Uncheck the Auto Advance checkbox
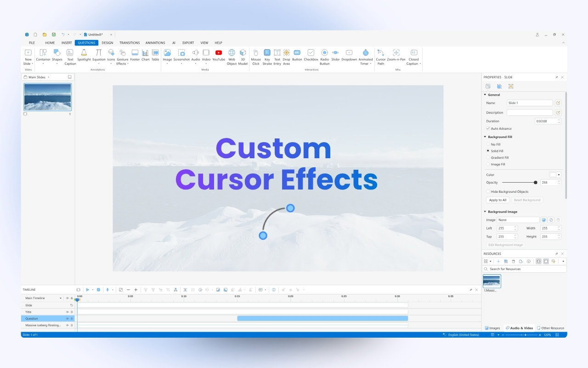The height and width of the screenshot is (368, 588). [x=488, y=128]
